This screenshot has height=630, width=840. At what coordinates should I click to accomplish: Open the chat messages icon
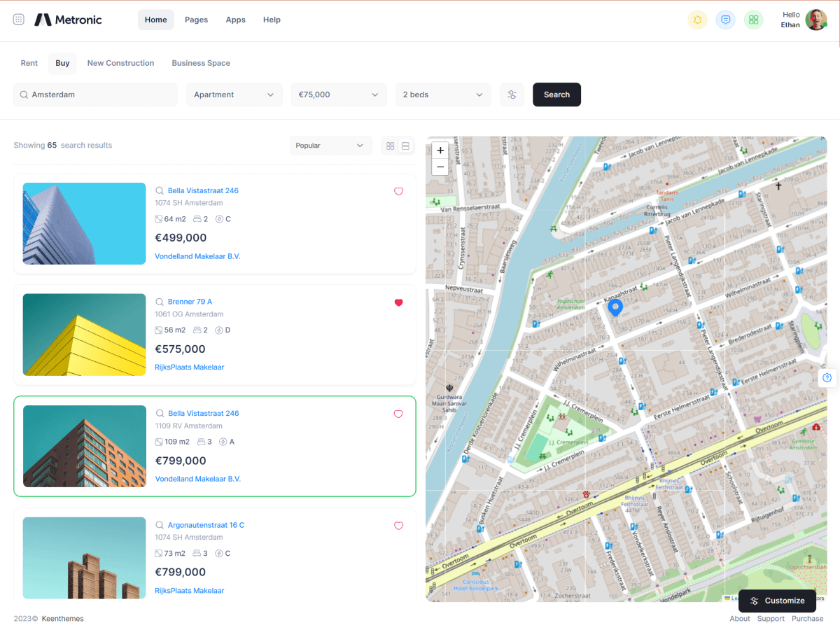[725, 20]
